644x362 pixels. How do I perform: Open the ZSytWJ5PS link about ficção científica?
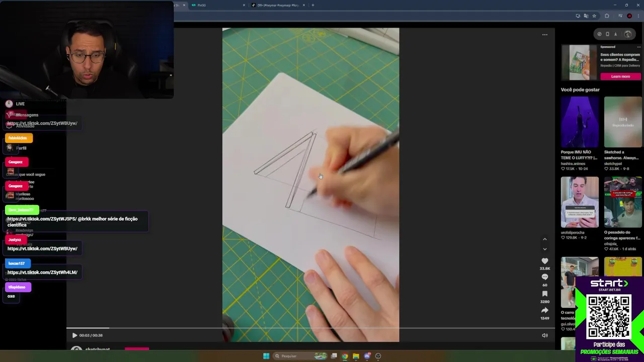coord(42,219)
